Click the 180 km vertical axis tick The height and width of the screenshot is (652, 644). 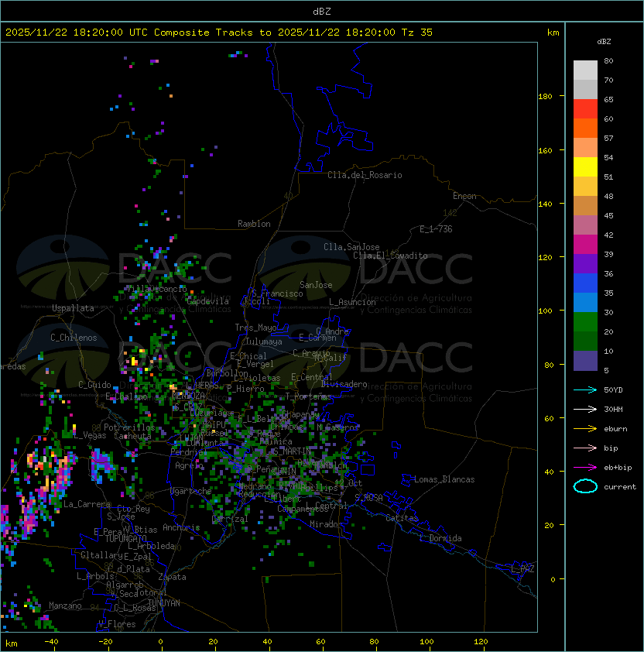(545, 97)
